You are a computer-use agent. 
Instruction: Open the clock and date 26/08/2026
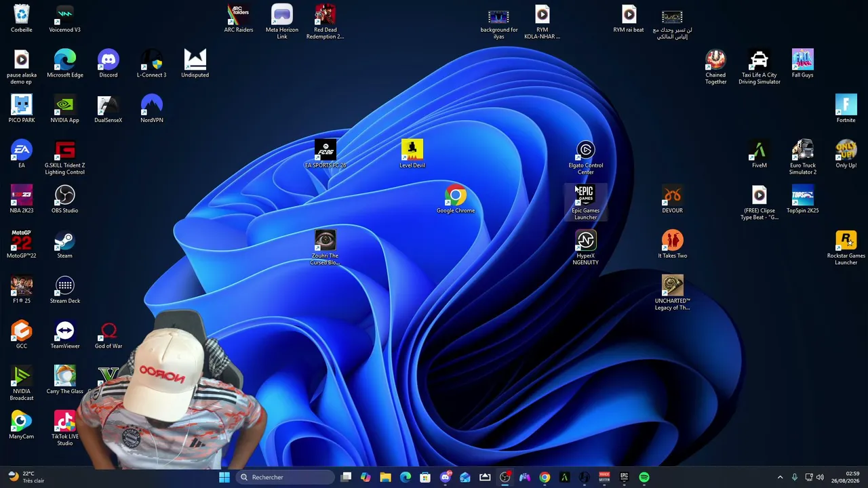pos(846,477)
